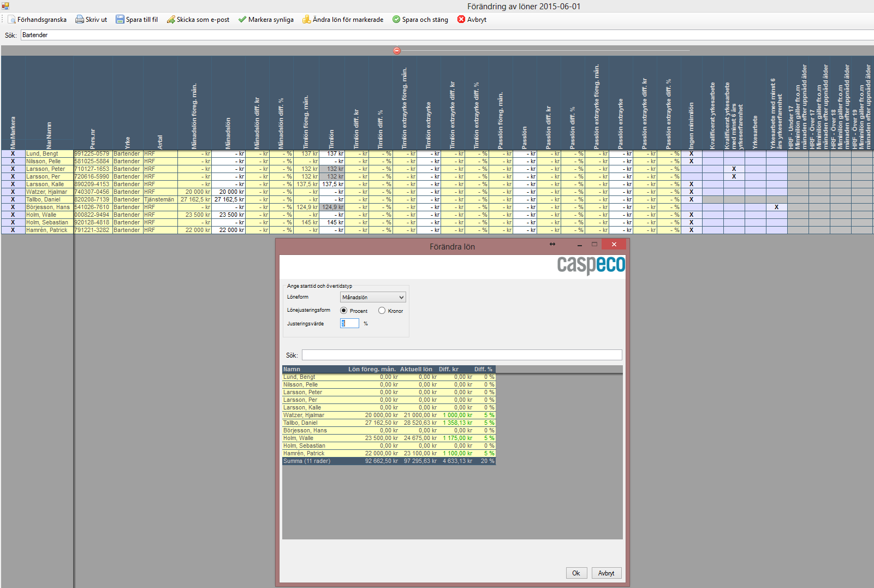Click the Ändra lön för markerade icon
The height and width of the screenshot is (588, 874).
pos(307,20)
